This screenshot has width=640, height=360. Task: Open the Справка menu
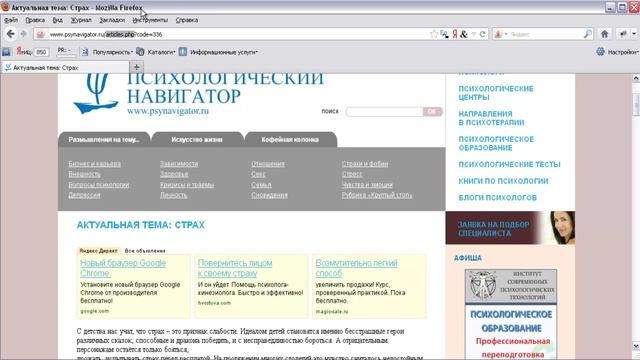[x=187, y=20]
